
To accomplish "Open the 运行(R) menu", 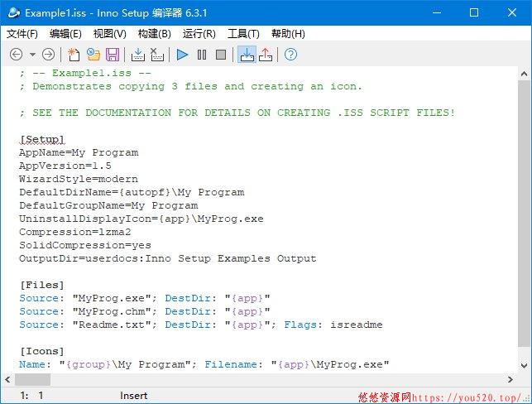I will coord(199,34).
